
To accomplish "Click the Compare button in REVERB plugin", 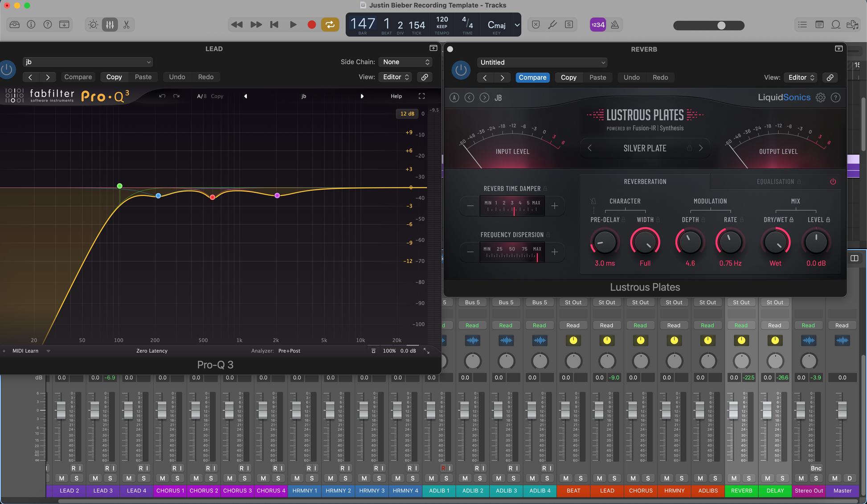I will tap(532, 77).
